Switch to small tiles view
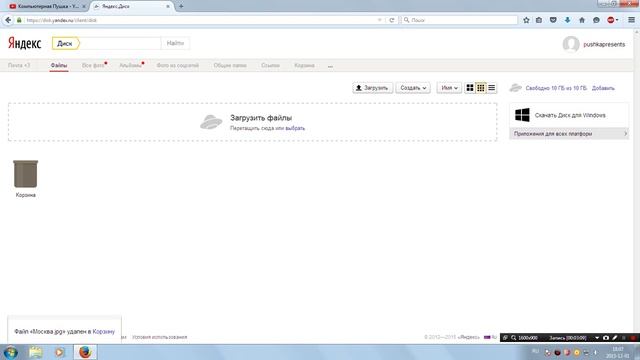The height and width of the screenshot is (360, 640). [481, 88]
